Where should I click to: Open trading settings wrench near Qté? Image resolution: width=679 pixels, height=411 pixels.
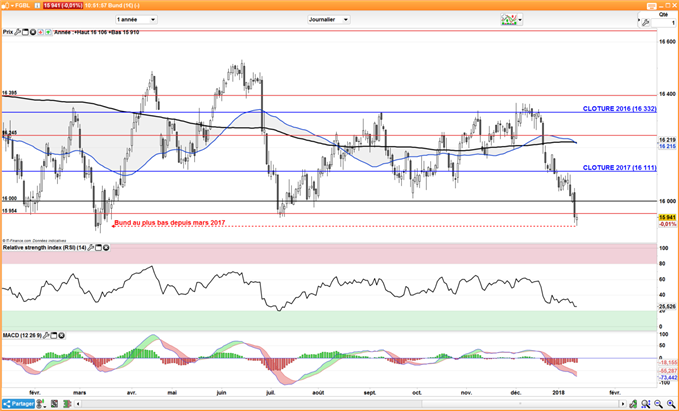(645, 23)
